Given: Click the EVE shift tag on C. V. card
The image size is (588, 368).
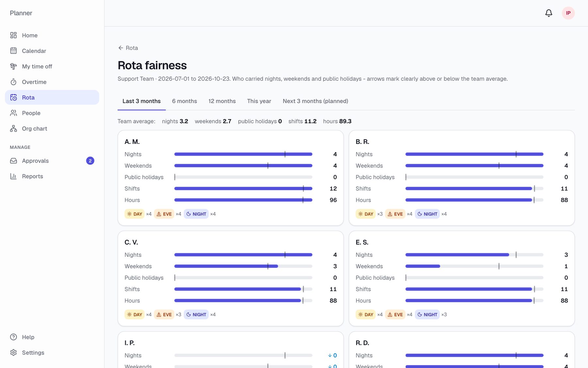Looking at the screenshot, I should [x=164, y=315].
